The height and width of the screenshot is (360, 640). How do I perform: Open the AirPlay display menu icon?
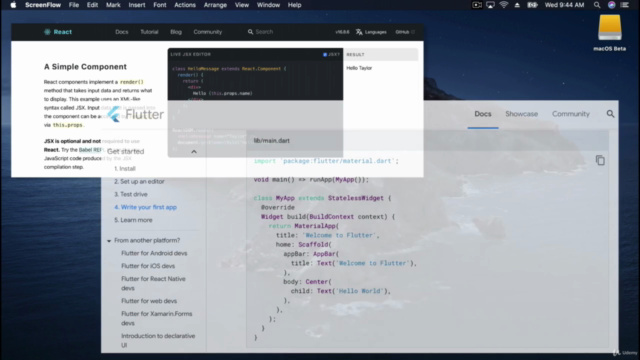click(490, 5)
